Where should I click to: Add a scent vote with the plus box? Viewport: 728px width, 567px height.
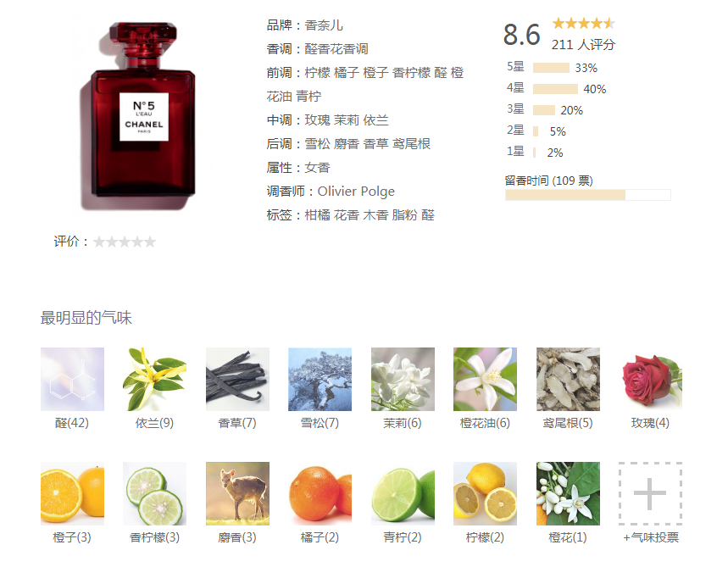tap(651, 493)
